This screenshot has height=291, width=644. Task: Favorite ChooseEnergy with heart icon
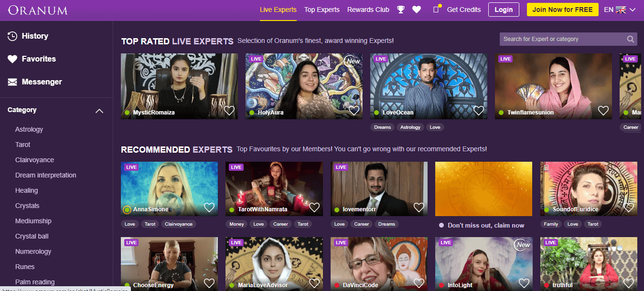coord(209,283)
